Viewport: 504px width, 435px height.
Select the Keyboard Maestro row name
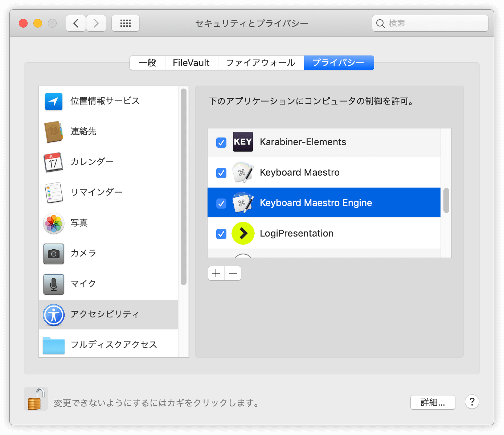coord(300,172)
